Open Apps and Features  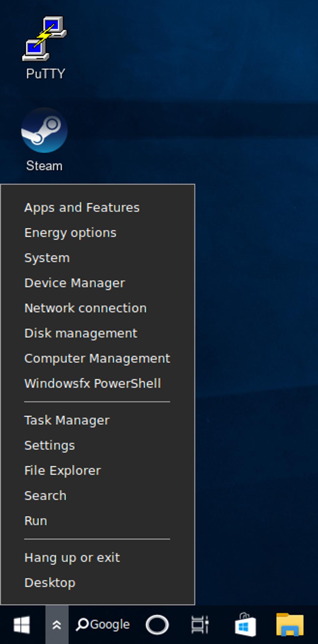pyautogui.click(x=81, y=207)
